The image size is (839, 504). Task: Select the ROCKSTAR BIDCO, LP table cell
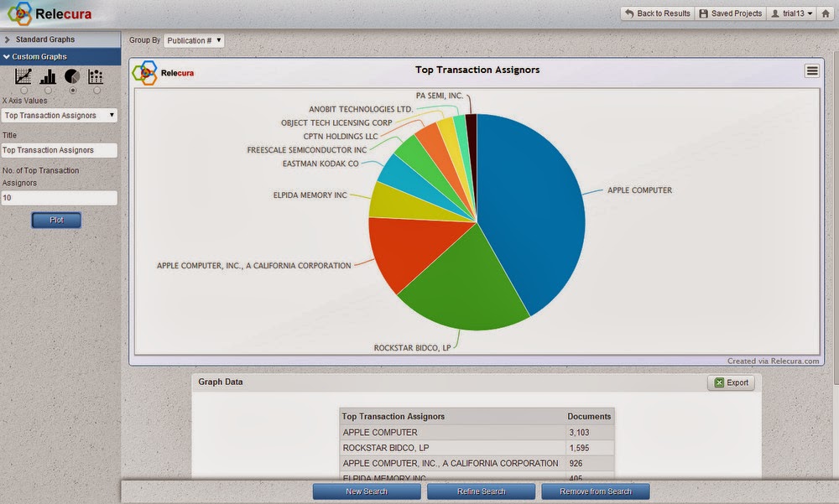452,448
